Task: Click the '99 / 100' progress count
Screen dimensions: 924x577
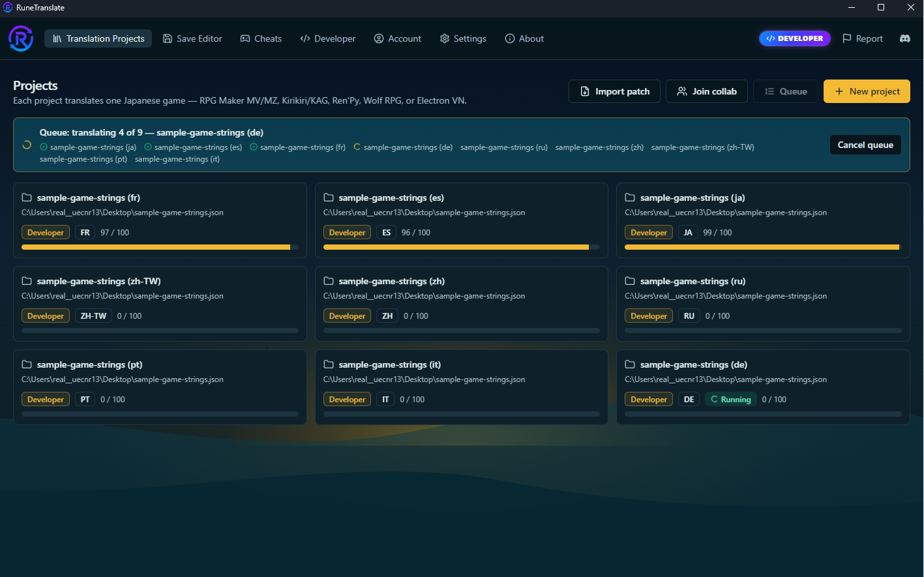Action: [717, 232]
